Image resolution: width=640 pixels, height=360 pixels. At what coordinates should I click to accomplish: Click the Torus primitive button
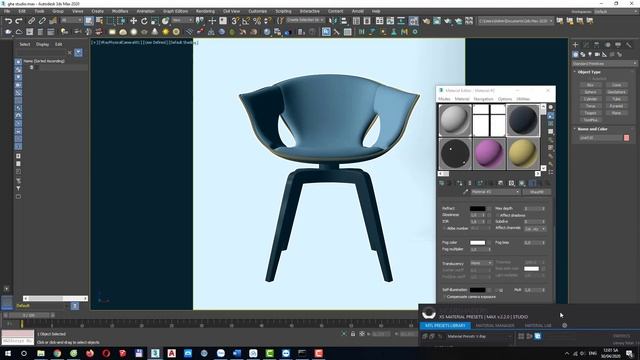click(x=591, y=106)
